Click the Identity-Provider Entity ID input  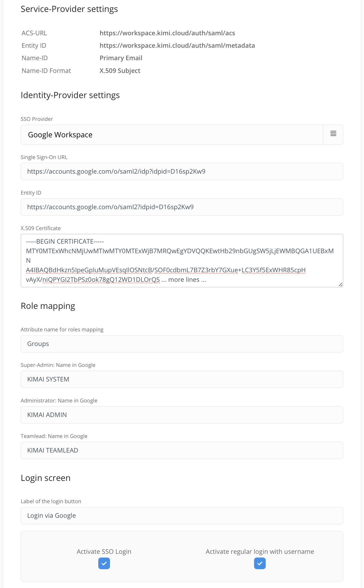click(x=182, y=207)
